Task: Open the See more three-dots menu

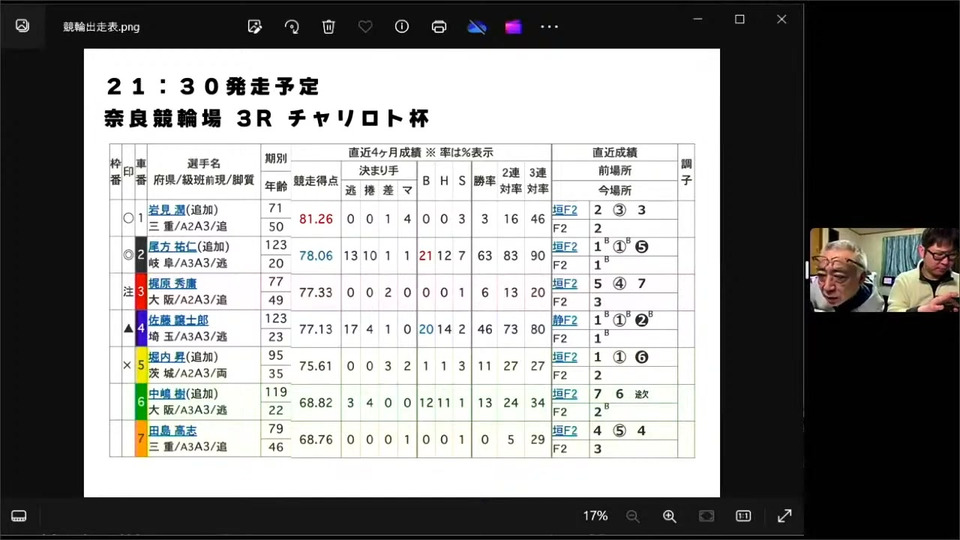Action: pyautogui.click(x=549, y=26)
